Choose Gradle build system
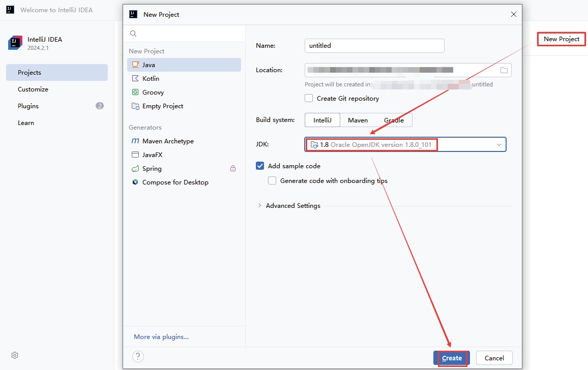 tap(394, 120)
